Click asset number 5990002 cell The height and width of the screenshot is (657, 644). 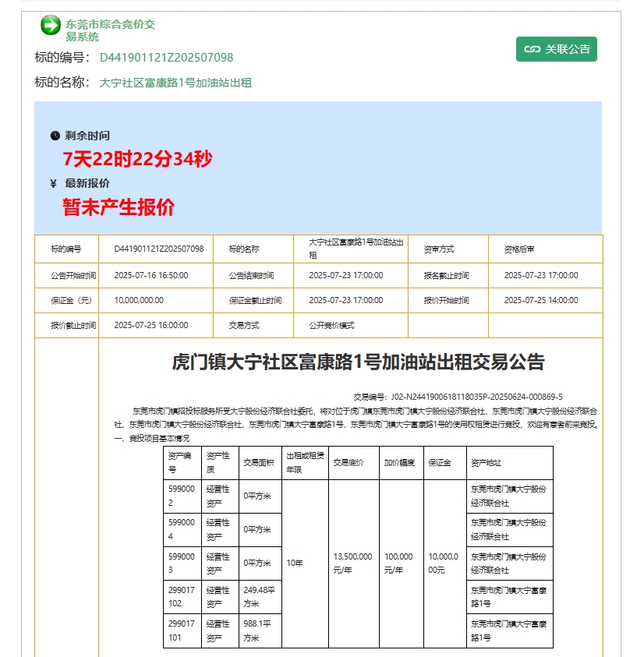[182, 496]
